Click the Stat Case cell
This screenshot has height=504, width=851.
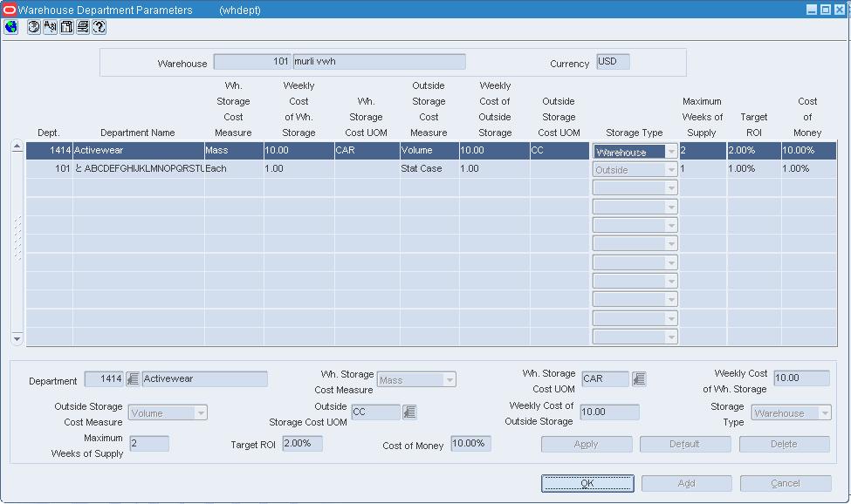coord(429,169)
